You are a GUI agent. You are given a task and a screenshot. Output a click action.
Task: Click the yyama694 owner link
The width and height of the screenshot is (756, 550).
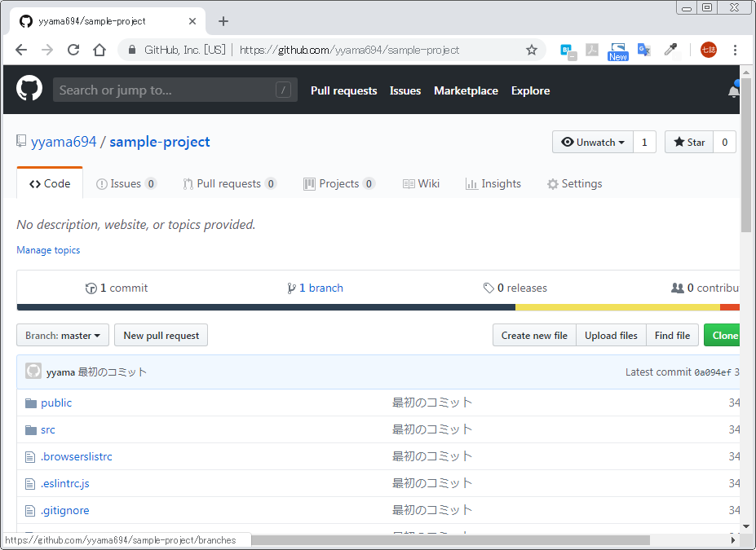click(x=64, y=142)
